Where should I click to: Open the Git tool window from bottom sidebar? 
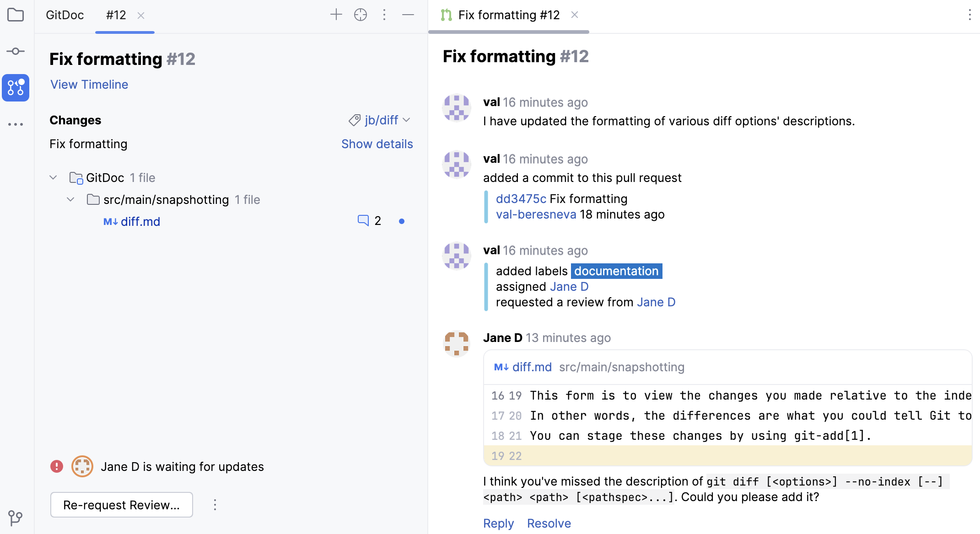coord(16,518)
